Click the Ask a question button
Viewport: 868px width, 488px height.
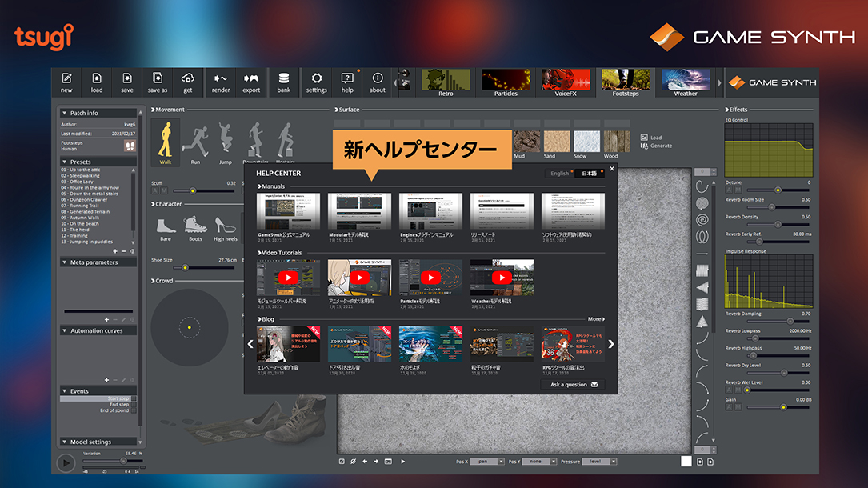573,385
